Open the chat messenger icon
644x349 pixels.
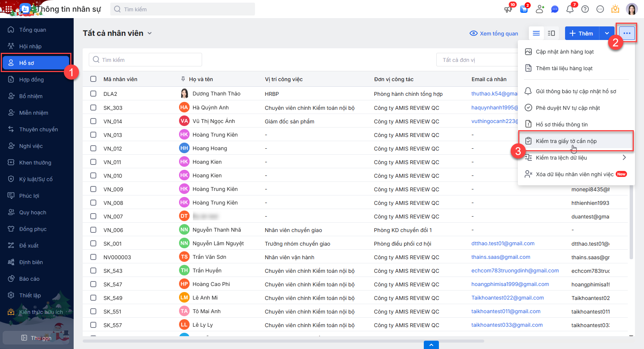click(x=554, y=9)
